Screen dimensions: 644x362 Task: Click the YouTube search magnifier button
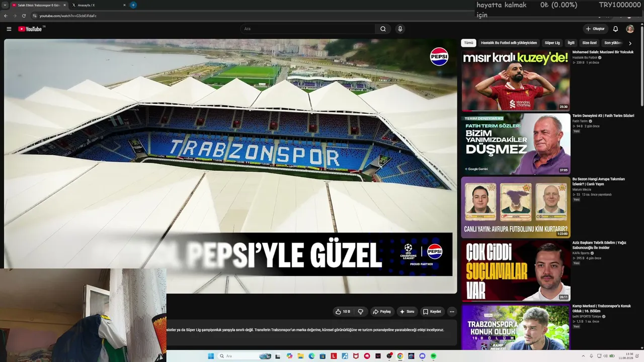383,29
